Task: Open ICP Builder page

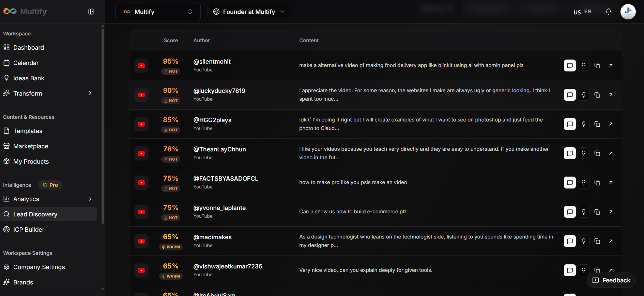Action: pyautogui.click(x=29, y=230)
